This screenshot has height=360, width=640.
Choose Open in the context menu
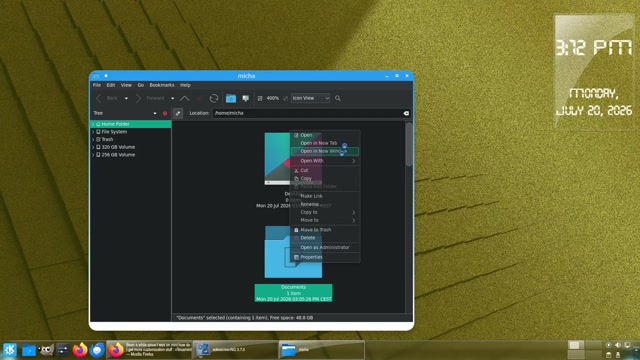tap(325, 135)
